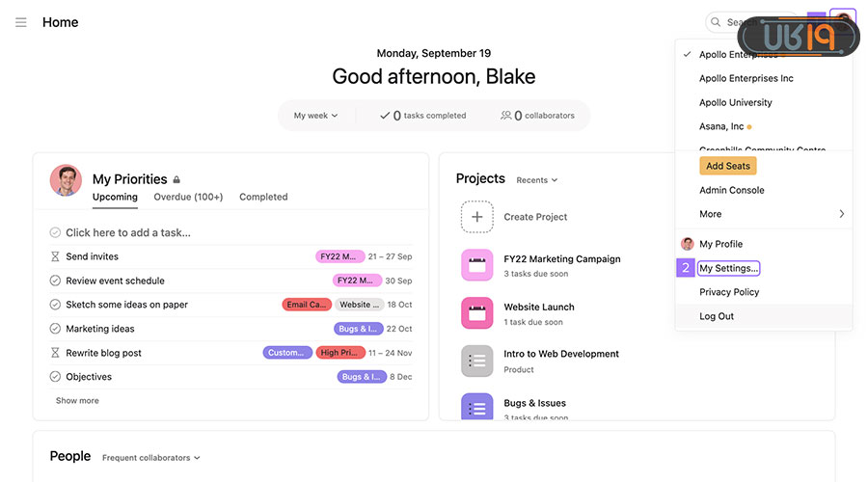868x482 pixels.
Task: Open FY22 Marketing Campaign project icon
Action: 477,265
